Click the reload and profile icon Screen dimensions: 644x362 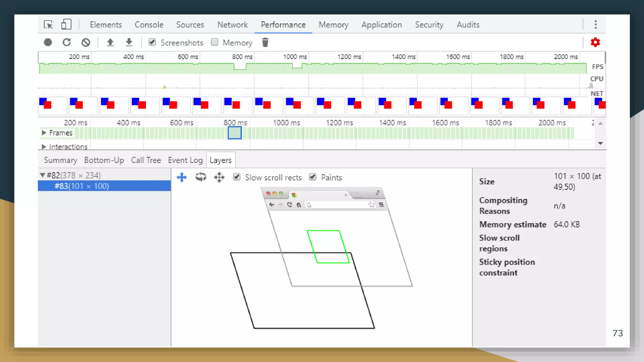tap(67, 42)
